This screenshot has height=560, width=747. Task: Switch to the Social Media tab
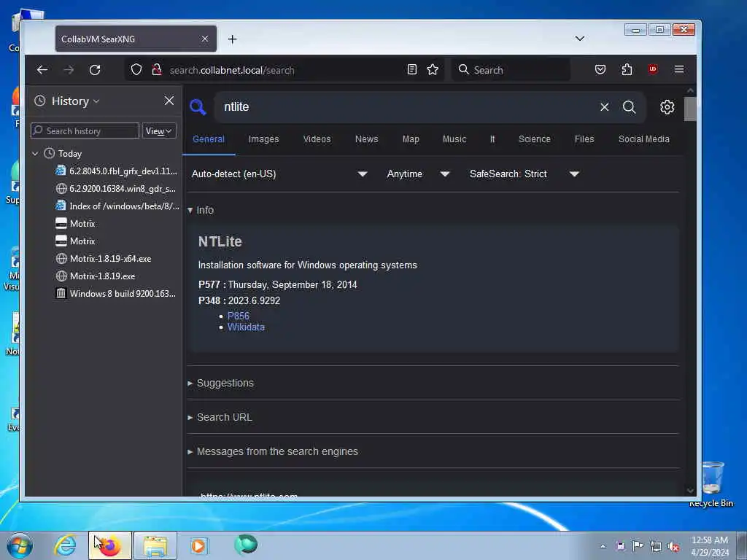pos(643,139)
